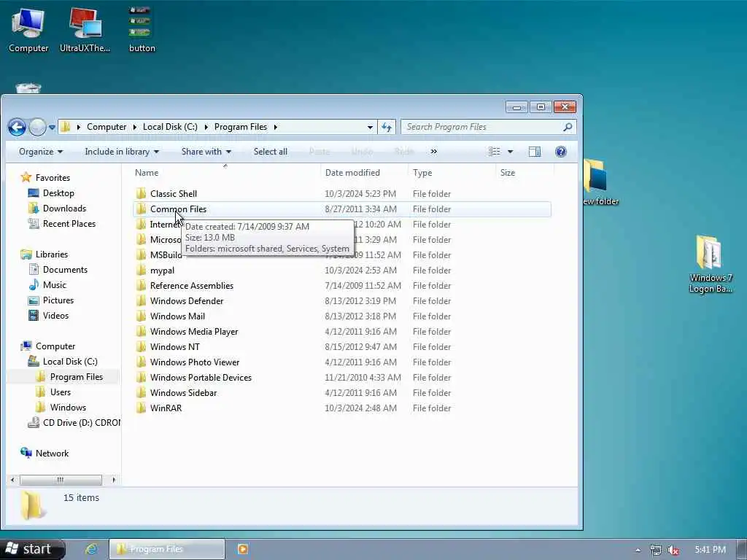The width and height of the screenshot is (747, 560).
Task: Change your view icon button
Action: [x=495, y=152]
